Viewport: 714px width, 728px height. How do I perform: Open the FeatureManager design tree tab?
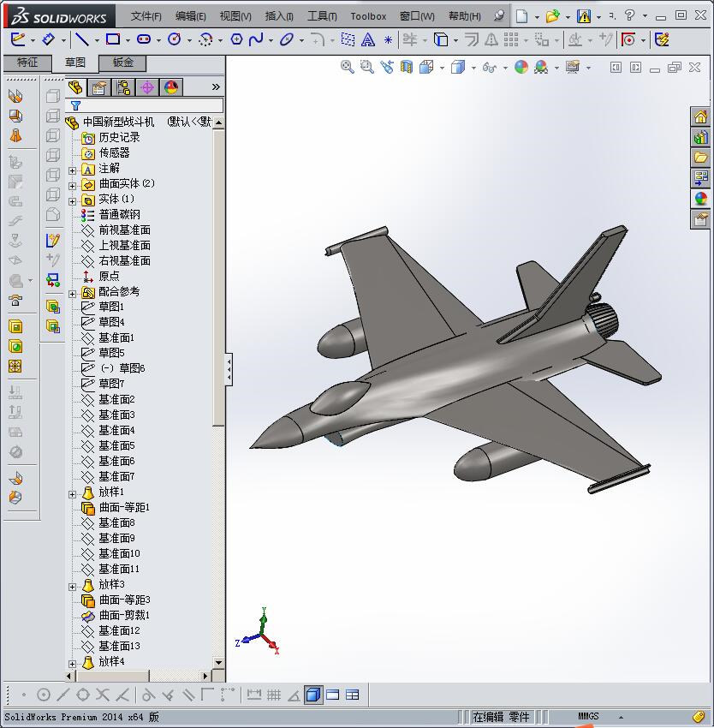(x=75, y=87)
